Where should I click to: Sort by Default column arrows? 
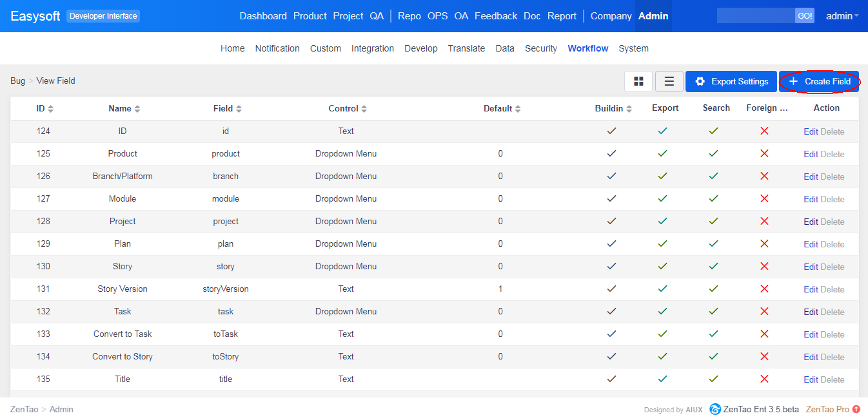click(518, 109)
